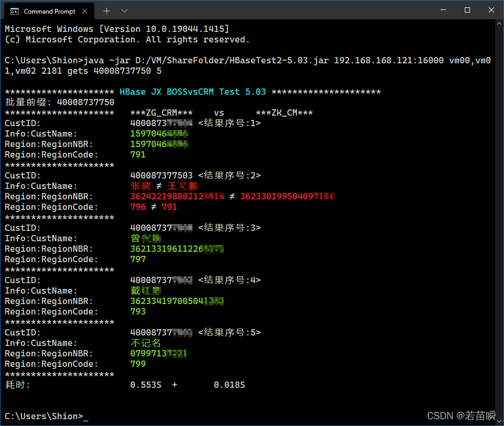Click the java -jar command line text

click(x=247, y=65)
